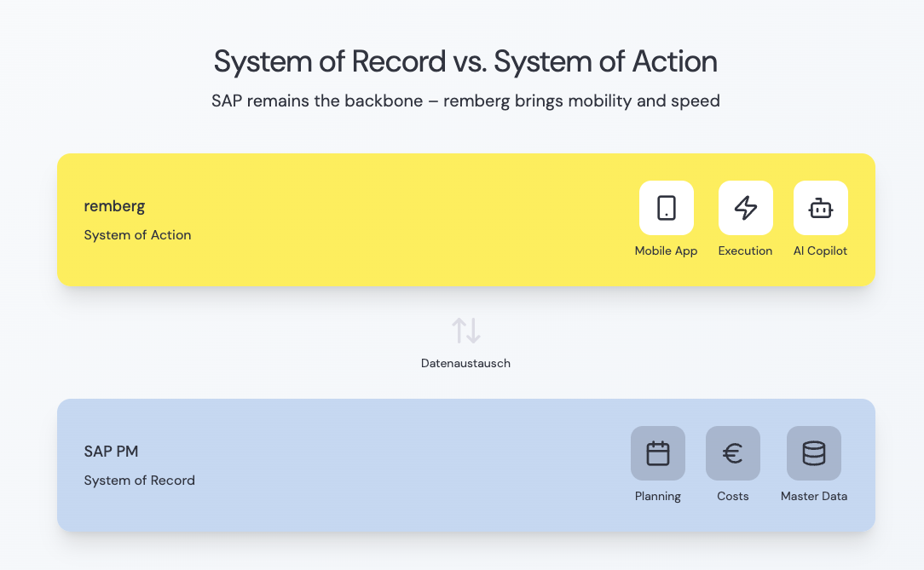Click the AI Copilot robot icon
The width and height of the screenshot is (924, 570).
(x=821, y=208)
